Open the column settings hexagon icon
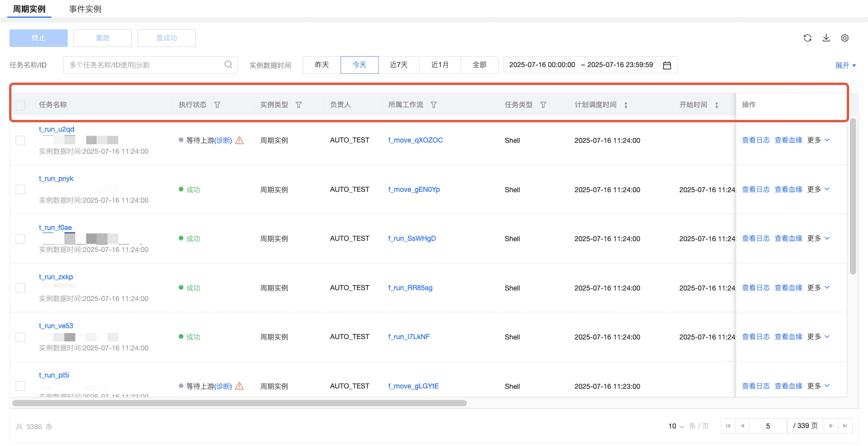 [x=844, y=38]
